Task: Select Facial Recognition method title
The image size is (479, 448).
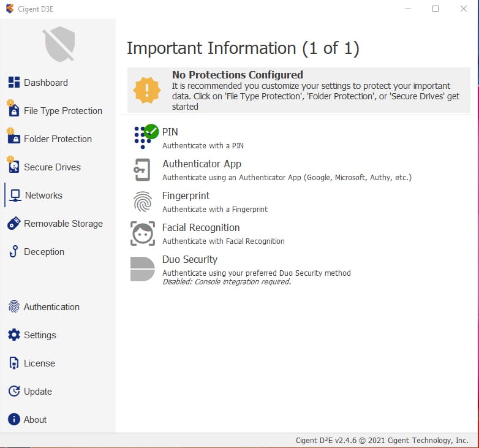Action: pos(201,227)
